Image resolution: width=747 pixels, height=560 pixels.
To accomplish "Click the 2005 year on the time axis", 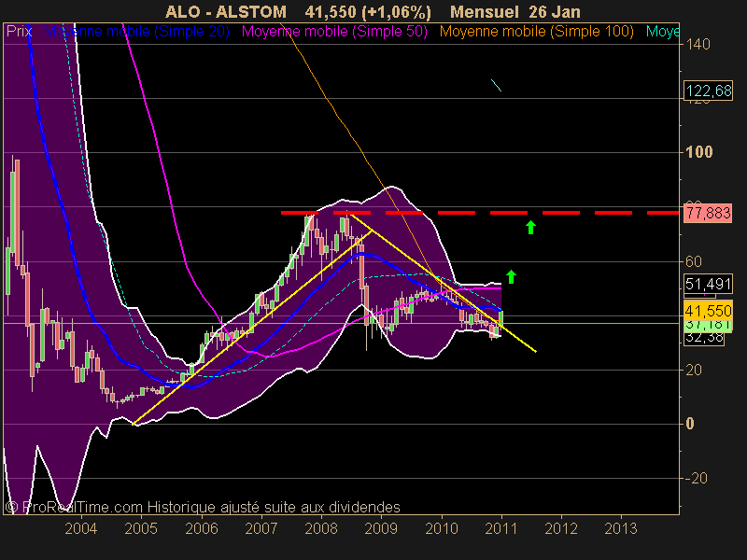I will (141, 528).
